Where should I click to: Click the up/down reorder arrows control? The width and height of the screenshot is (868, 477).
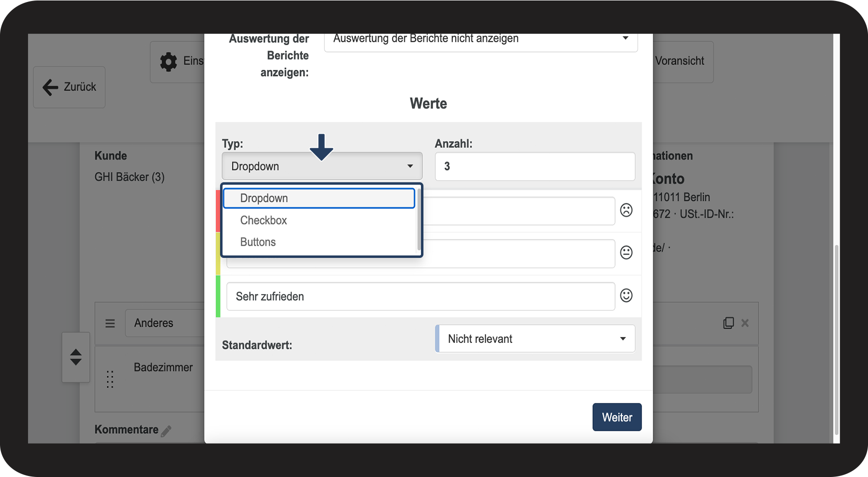point(76,357)
